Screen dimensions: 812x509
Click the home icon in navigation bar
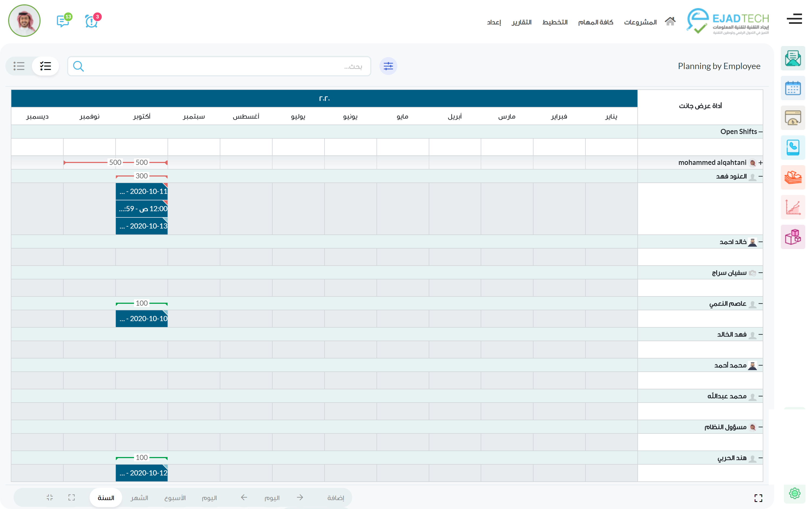670,22
